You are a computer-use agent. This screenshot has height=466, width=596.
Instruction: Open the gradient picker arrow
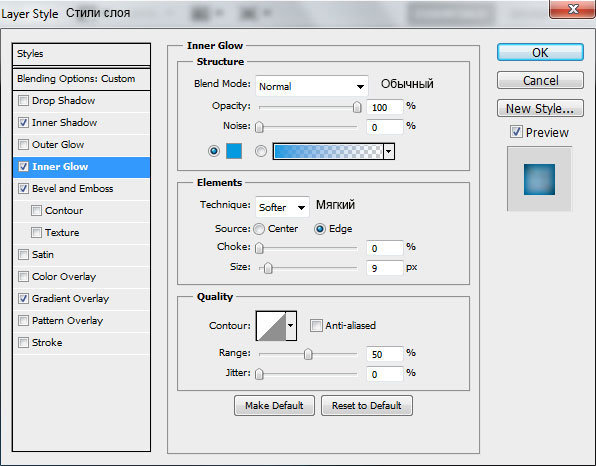[x=389, y=151]
